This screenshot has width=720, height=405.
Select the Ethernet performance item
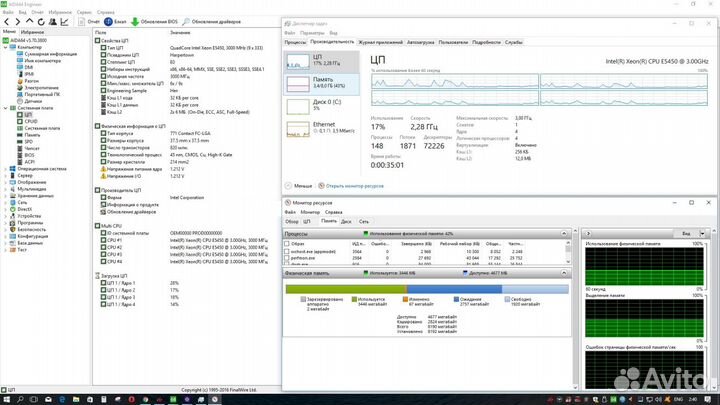click(x=321, y=129)
